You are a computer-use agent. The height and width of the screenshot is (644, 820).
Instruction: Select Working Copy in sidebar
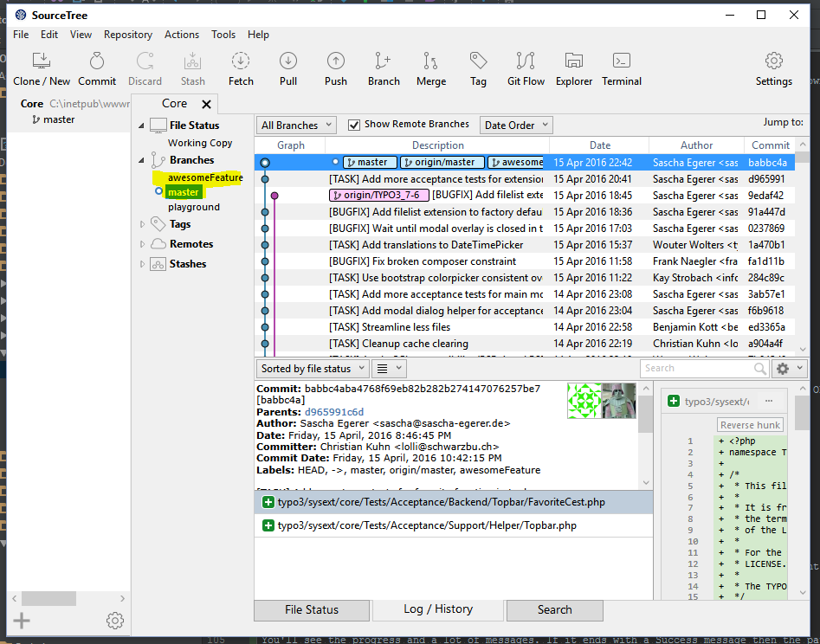[200, 143]
